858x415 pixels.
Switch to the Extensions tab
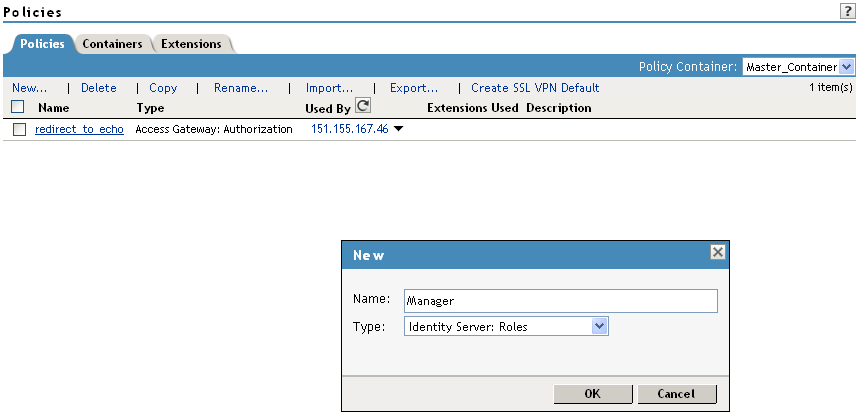191,44
